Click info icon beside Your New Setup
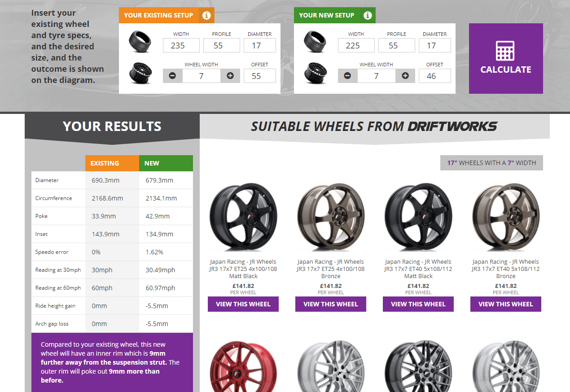This screenshot has height=392, width=570. (368, 15)
